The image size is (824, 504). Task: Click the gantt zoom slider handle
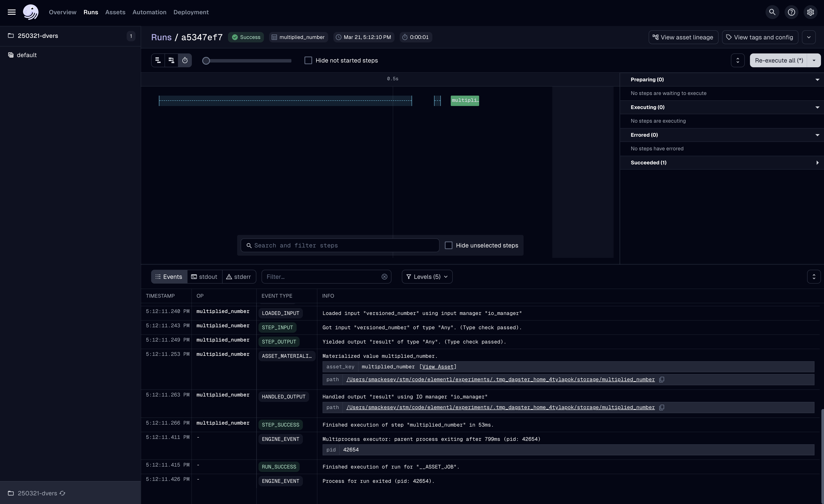(206, 61)
